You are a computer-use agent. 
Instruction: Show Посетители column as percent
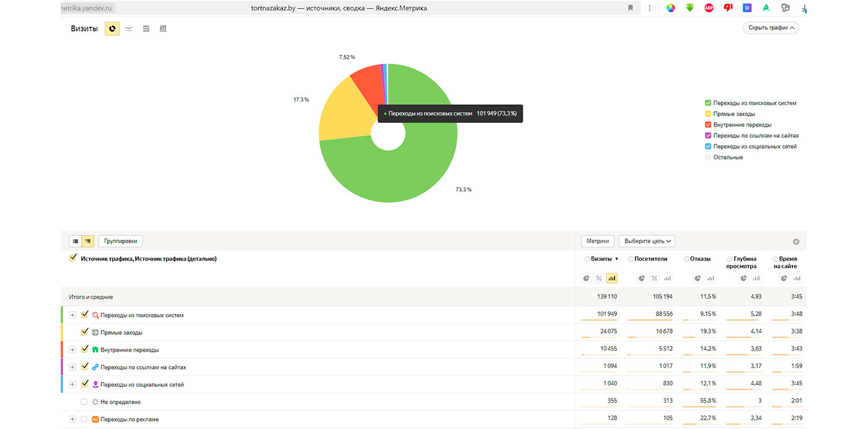(x=654, y=278)
